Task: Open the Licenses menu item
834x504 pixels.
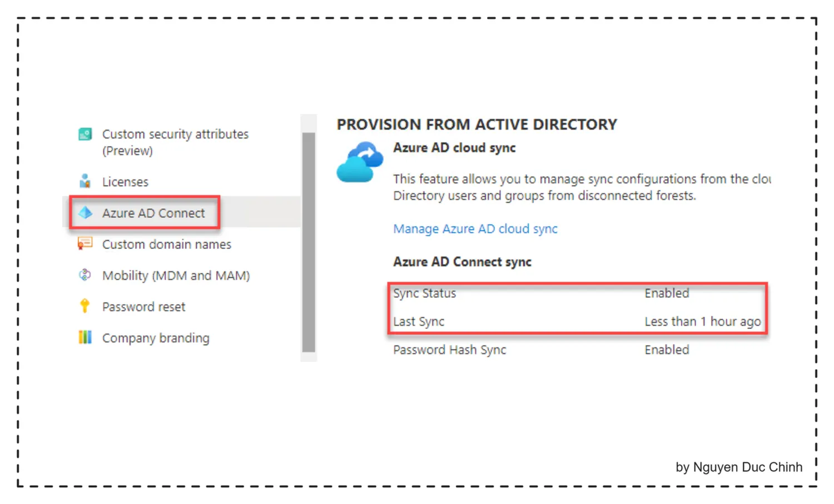Action: coord(125,182)
